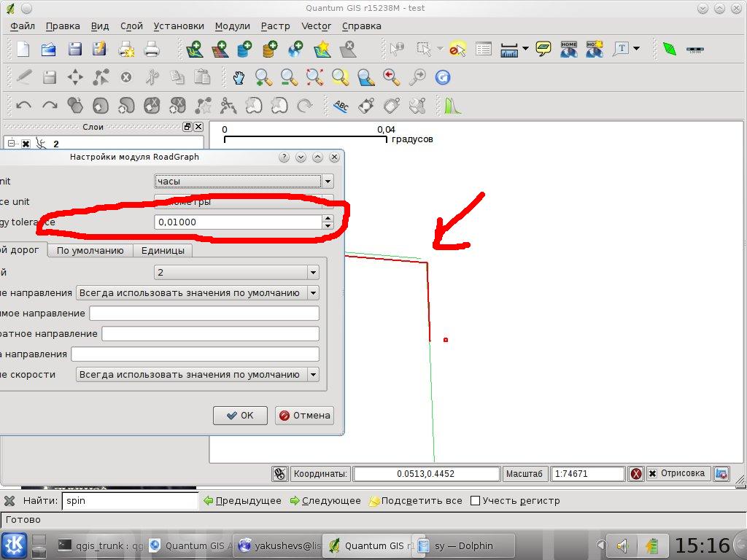
Task: Open the dropdown arrow next to Text Annotation
Action: [636, 49]
